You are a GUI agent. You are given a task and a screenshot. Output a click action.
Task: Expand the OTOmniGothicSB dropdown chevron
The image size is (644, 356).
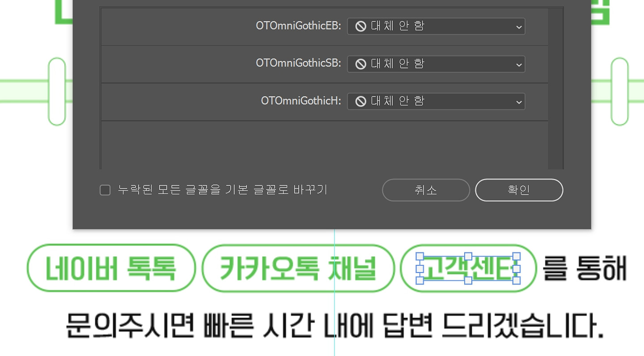point(519,65)
